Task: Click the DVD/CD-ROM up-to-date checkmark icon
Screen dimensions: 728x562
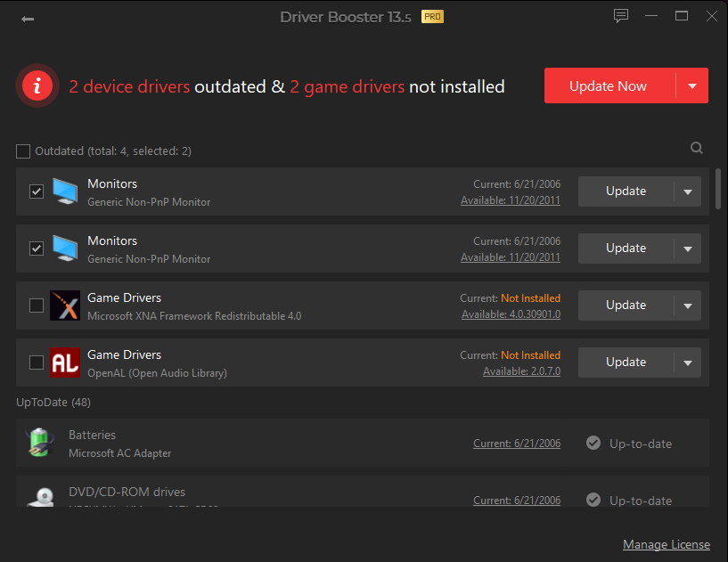Action: tap(593, 500)
